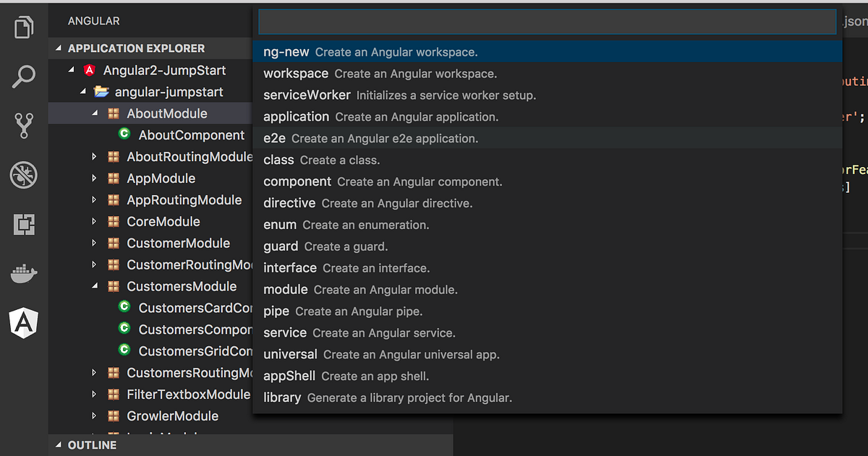Image resolution: width=868 pixels, height=456 pixels.
Task: Open the Docker extension icon
Action: click(24, 273)
